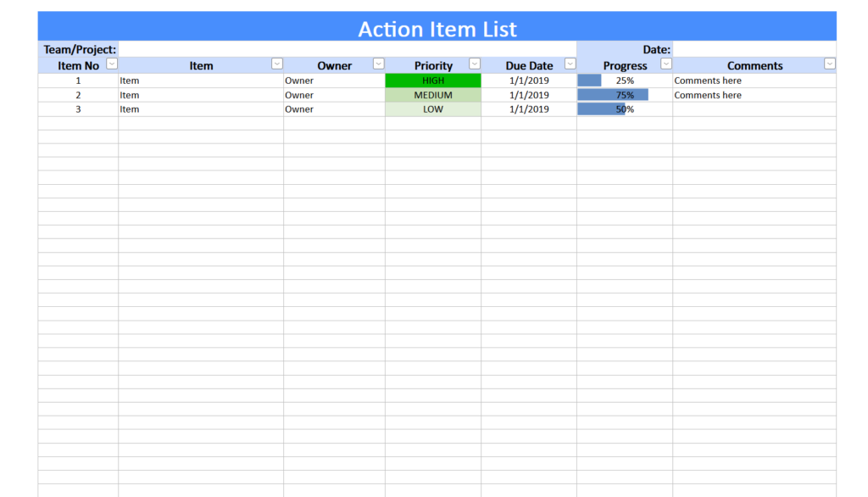
Task: Select the MEDIUM priority cell
Action: coord(432,94)
